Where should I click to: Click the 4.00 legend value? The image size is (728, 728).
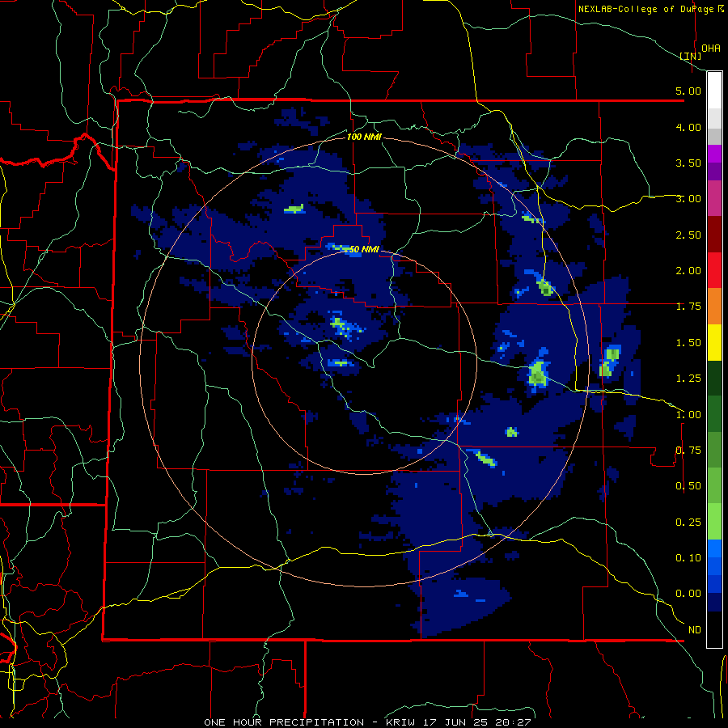point(688,127)
